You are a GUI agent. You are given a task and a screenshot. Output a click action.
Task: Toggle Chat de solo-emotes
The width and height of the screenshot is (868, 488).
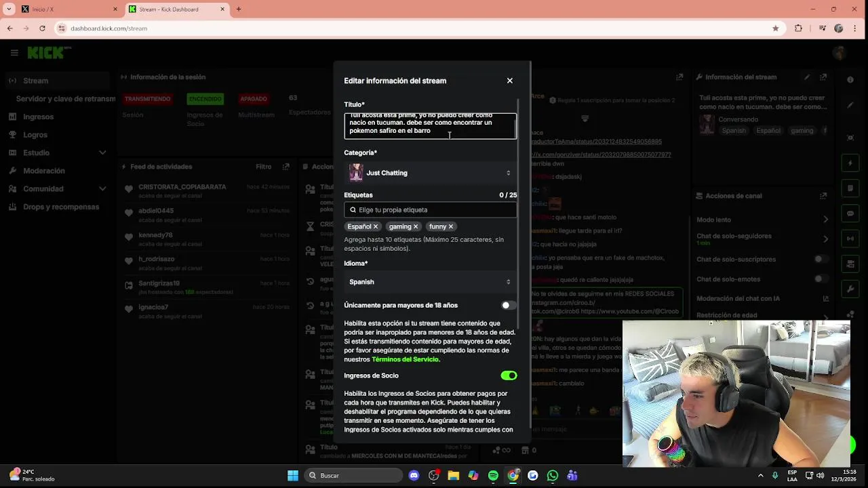click(821, 279)
